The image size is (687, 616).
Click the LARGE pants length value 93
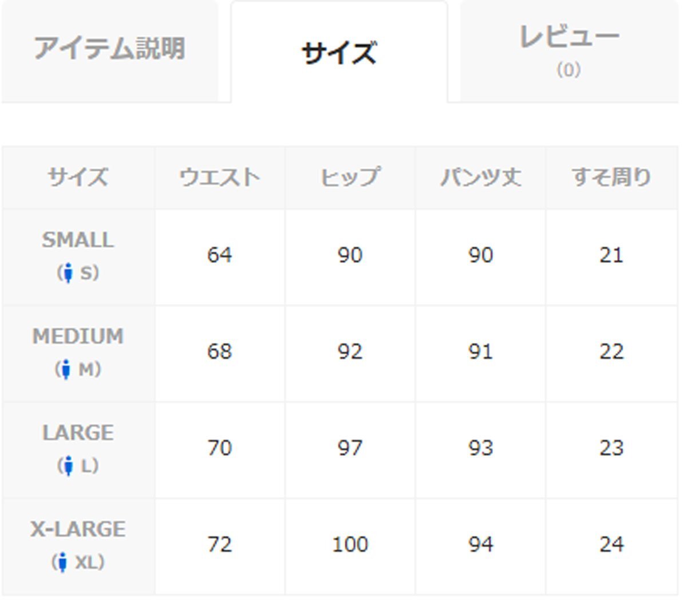(480, 448)
